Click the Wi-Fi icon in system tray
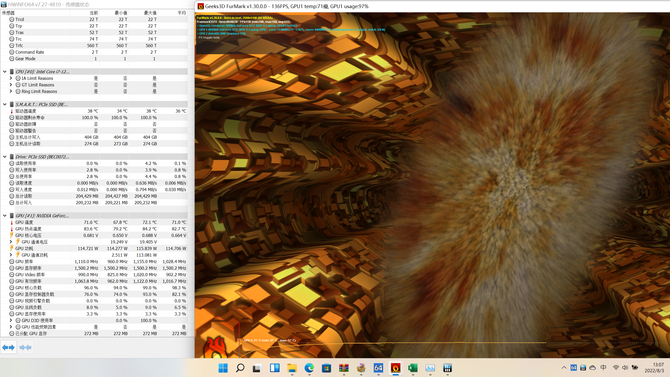Image resolution: width=670 pixels, height=377 pixels. coord(616,368)
